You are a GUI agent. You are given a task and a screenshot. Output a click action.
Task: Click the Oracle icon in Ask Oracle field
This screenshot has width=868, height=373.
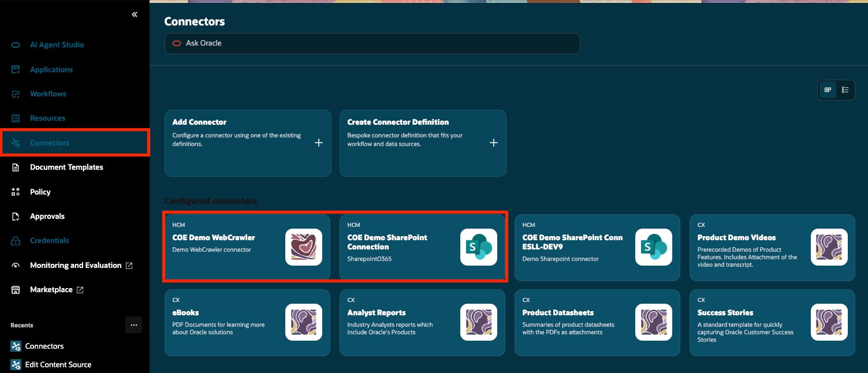(x=177, y=43)
